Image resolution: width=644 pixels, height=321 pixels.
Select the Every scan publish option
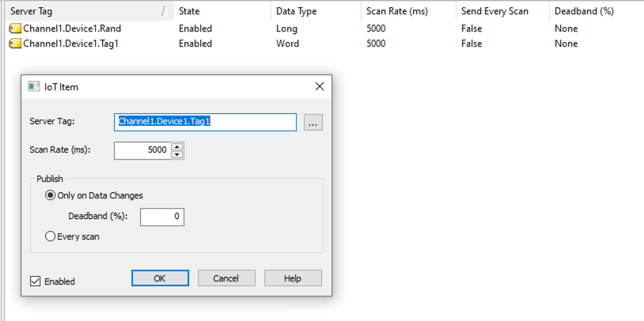[51, 236]
